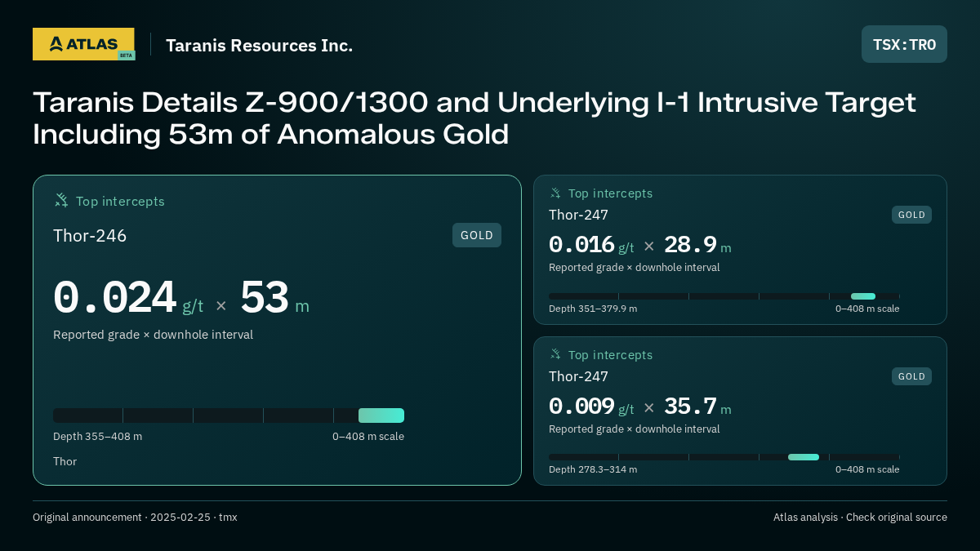The image size is (980, 551).
Task: Click the GOLD badge on the Thor-246 card
Action: point(477,235)
